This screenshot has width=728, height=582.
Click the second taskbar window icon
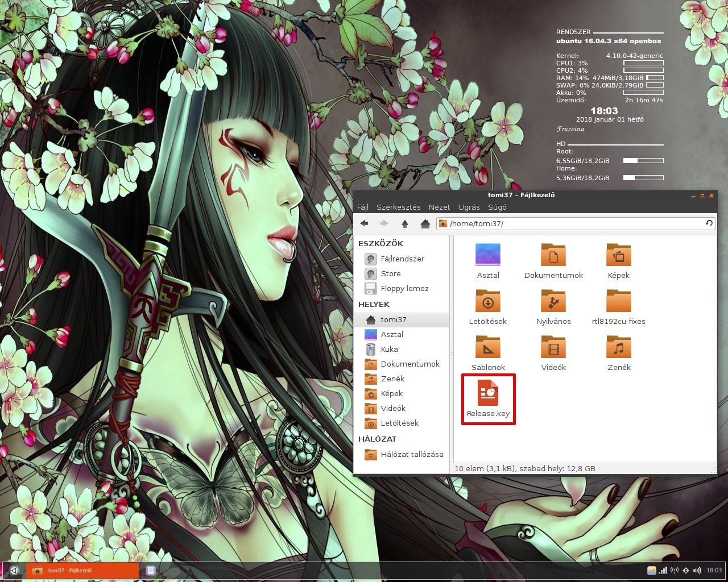(151, 571)
